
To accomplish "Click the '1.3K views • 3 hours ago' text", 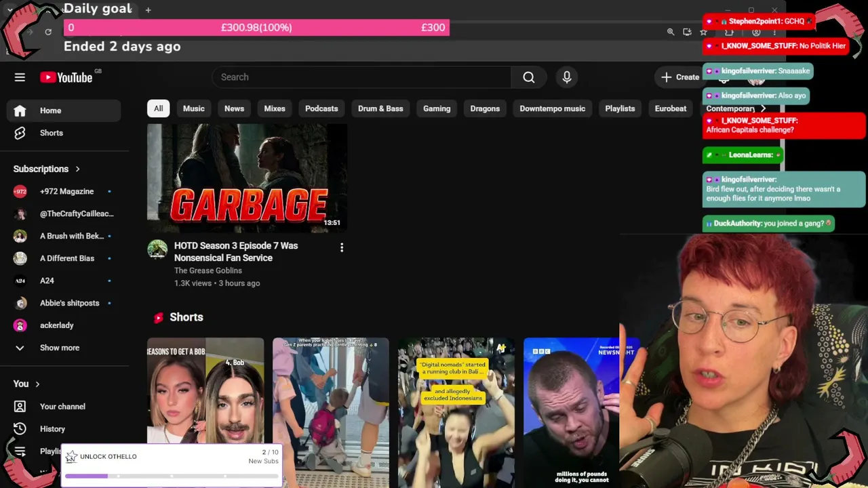I will [x=217, y=283].
